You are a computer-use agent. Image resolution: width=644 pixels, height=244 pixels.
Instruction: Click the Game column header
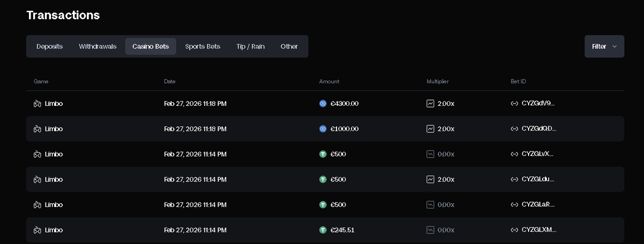tap(41, 82)
